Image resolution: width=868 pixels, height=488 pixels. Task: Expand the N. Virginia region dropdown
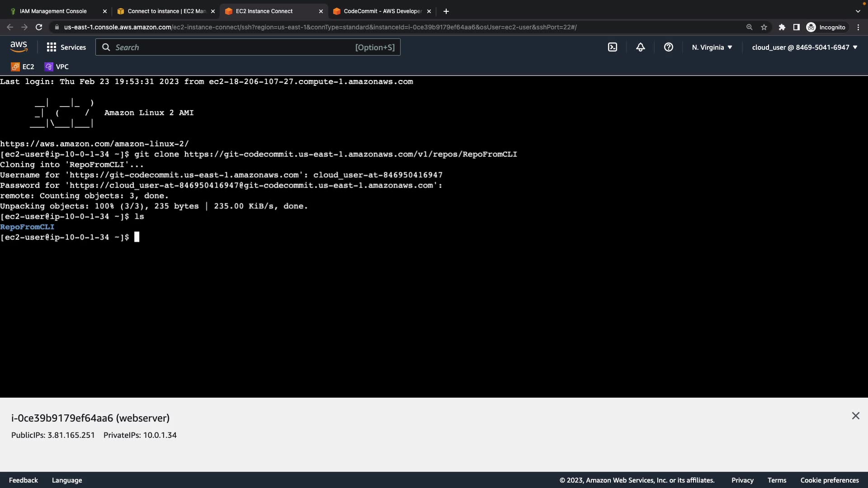pos(712,47)
